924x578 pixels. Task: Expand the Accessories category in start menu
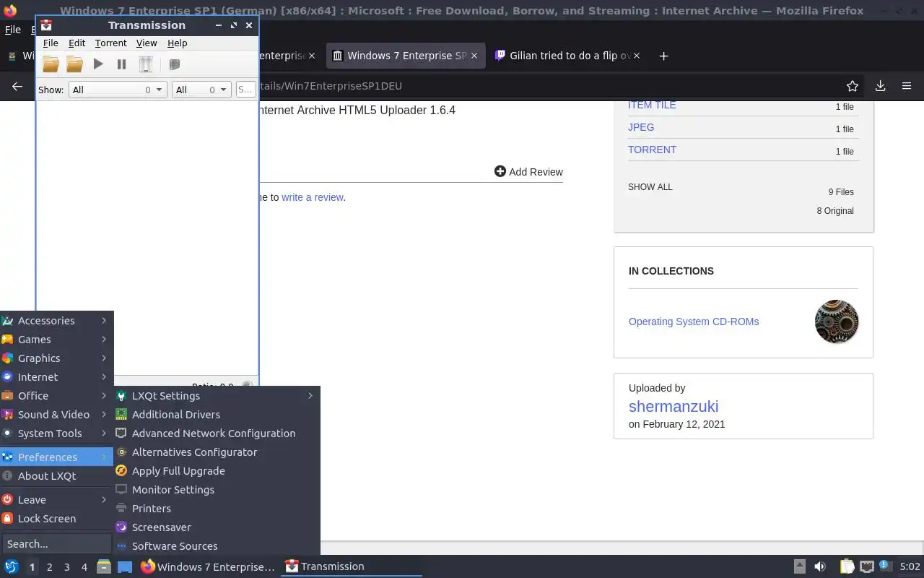tap(56, 321)
